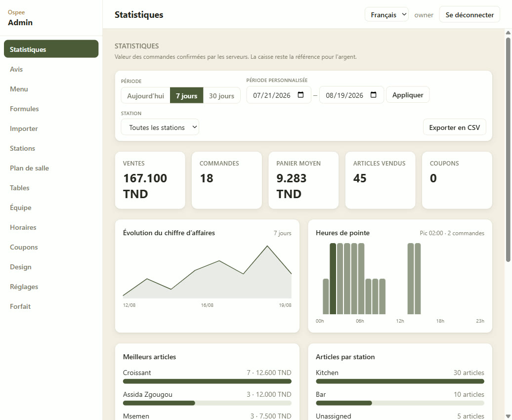Click the Commandes 18 card

[227, 180]
